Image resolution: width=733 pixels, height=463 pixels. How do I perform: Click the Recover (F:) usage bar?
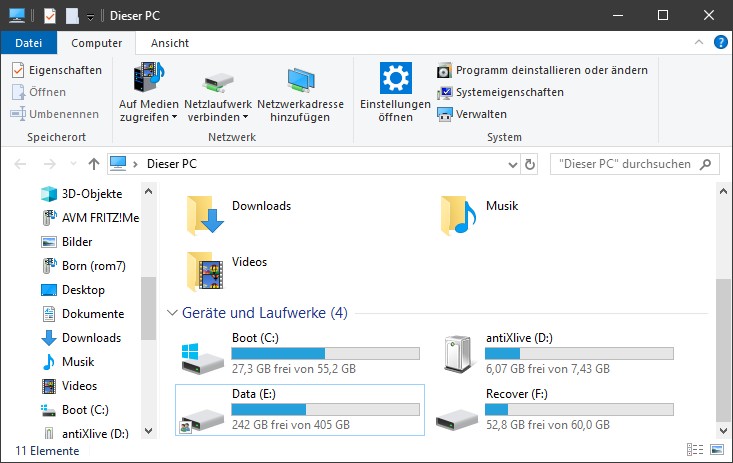point(580,410)
